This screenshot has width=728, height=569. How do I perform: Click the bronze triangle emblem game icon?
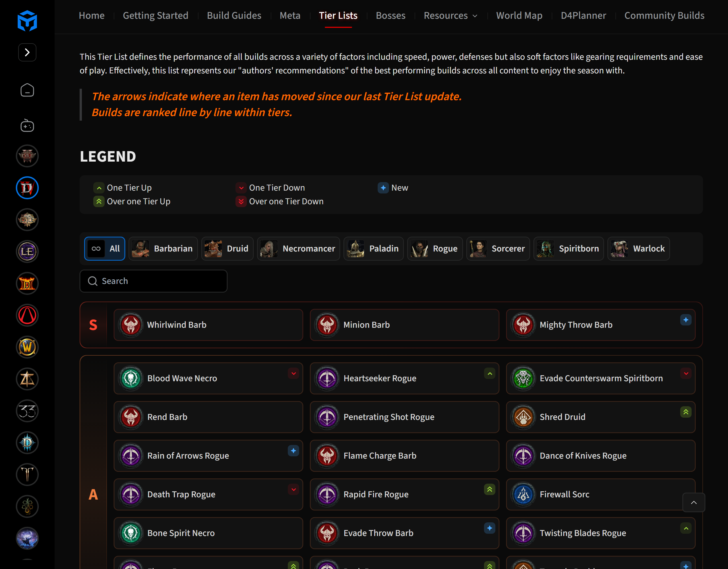pyautogui.click(x=27, y=379)
